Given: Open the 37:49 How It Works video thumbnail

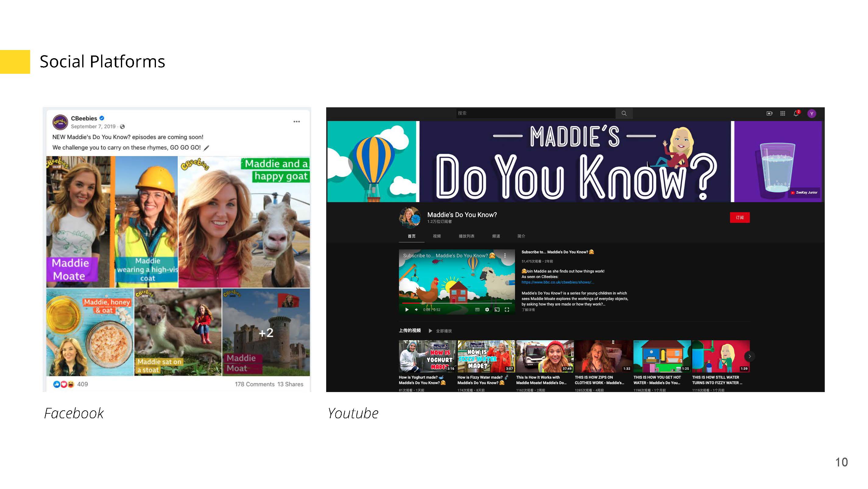Looking at the screenshot, I should point(545,356).
